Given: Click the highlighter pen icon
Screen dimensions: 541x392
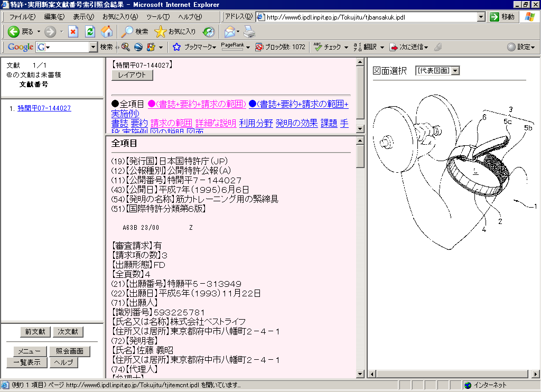Looking at the screenshot, I should tap(438, 47).
